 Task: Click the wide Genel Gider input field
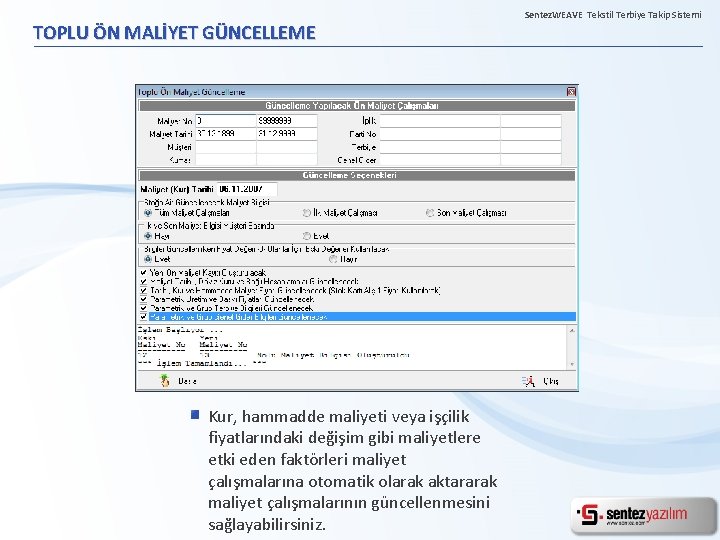[439, 160]
